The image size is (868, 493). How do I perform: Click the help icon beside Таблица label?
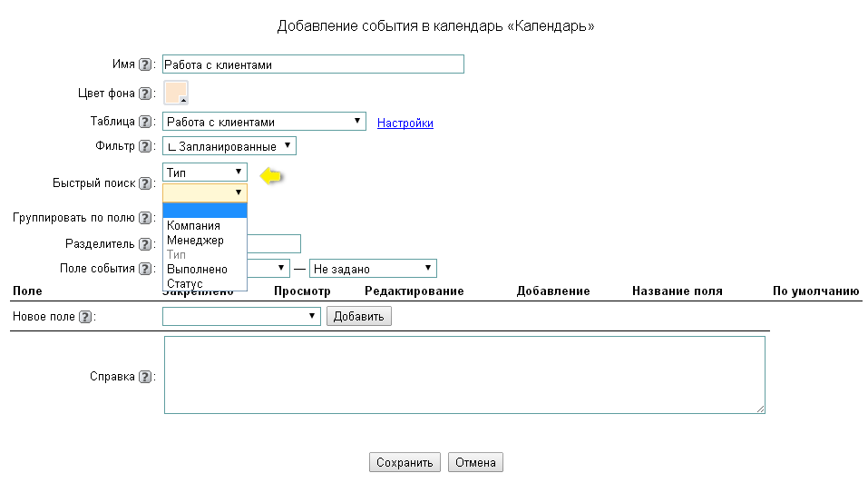point(145,122)
